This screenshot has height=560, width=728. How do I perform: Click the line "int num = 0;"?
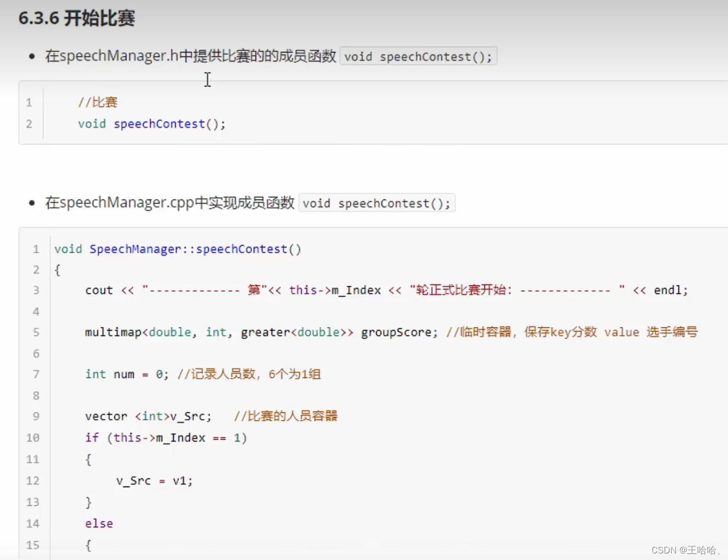[127, 374]
